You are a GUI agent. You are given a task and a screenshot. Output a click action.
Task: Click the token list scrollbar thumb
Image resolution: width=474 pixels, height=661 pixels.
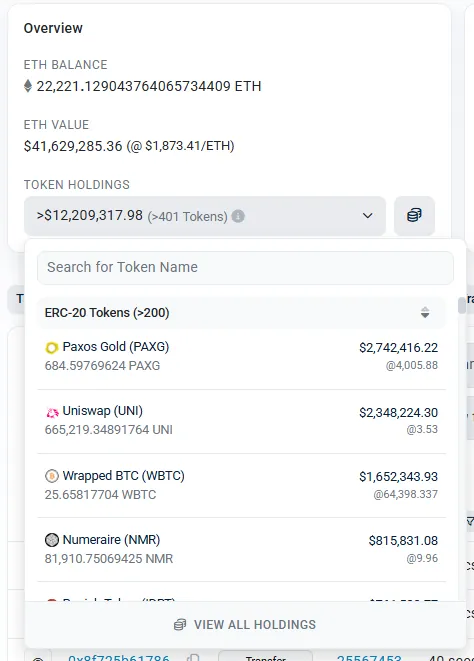[x=462, y=305]
